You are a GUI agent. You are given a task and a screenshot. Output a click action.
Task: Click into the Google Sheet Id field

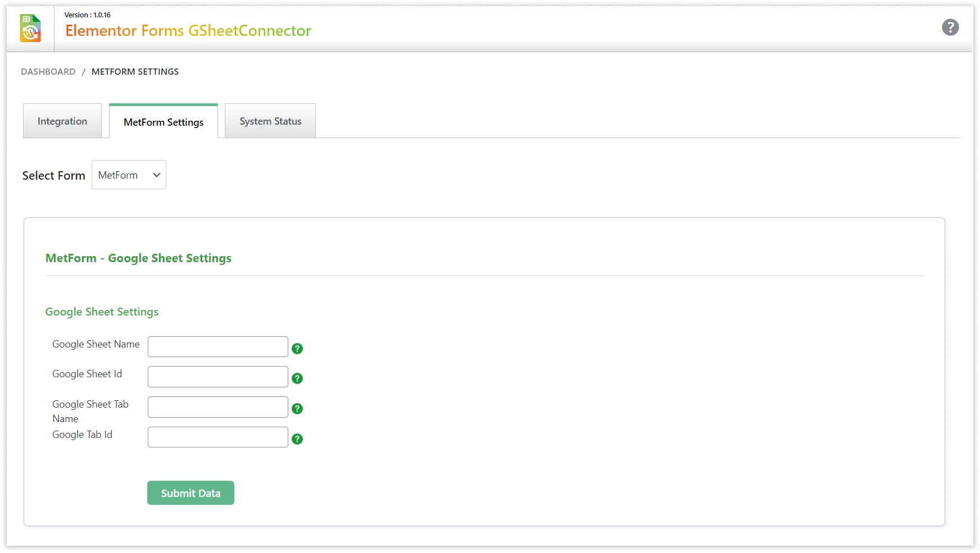point(218,377)
